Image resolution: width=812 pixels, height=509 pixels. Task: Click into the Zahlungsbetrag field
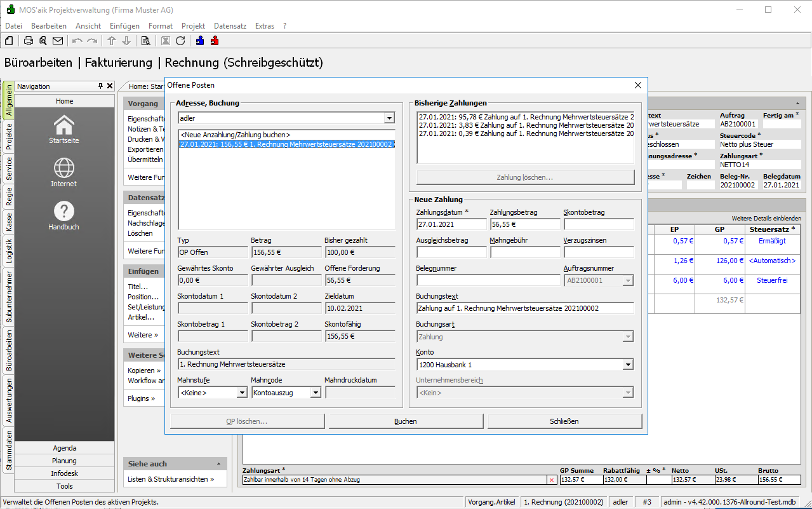click(525, 224)
